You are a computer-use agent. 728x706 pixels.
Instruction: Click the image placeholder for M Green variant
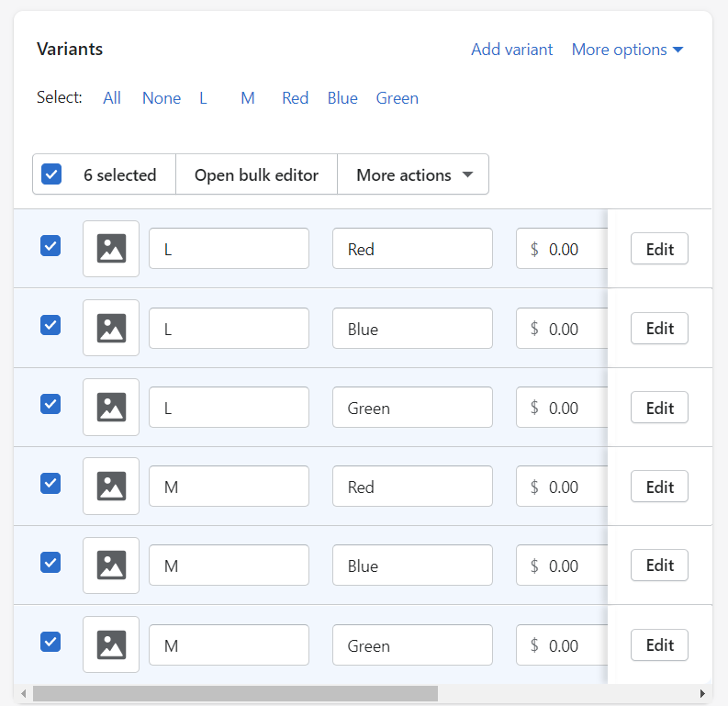point(111,644)
